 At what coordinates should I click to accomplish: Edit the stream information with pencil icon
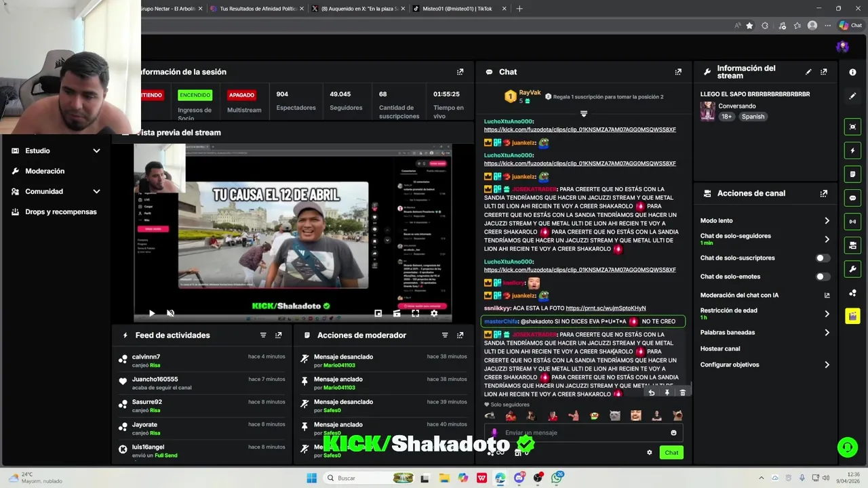tap(808, 72)
